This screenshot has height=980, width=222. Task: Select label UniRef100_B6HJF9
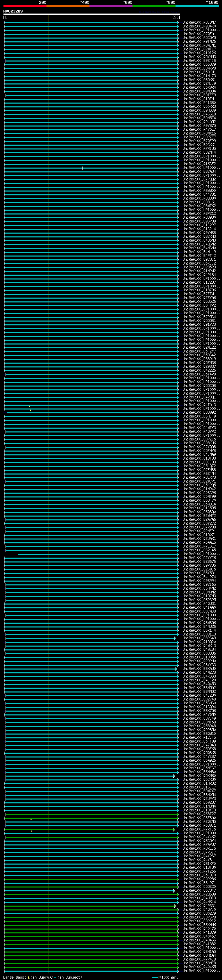(199, 416)
